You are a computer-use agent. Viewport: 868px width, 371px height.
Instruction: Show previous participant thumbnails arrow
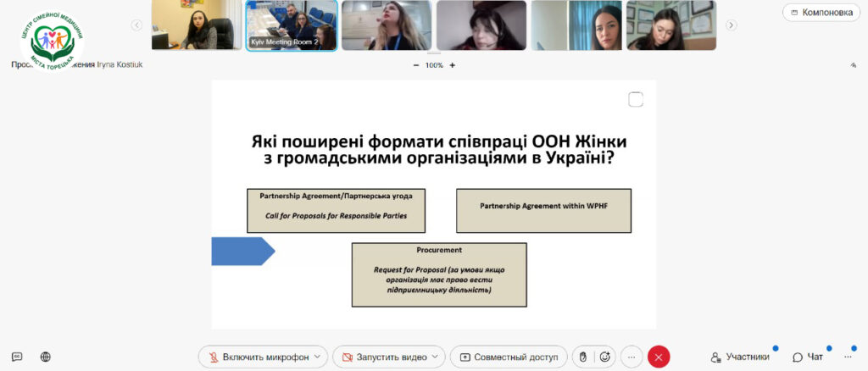click(136, 25)
